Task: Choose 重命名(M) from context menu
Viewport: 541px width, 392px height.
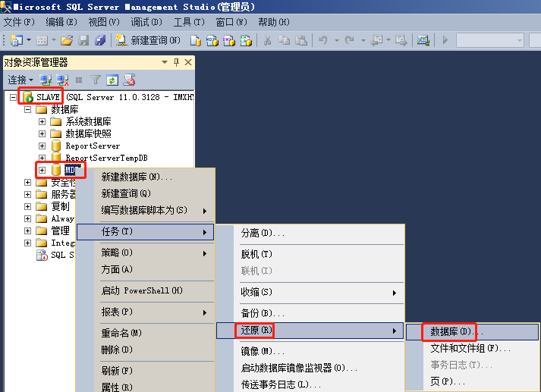Action: (x=145, y=333)
